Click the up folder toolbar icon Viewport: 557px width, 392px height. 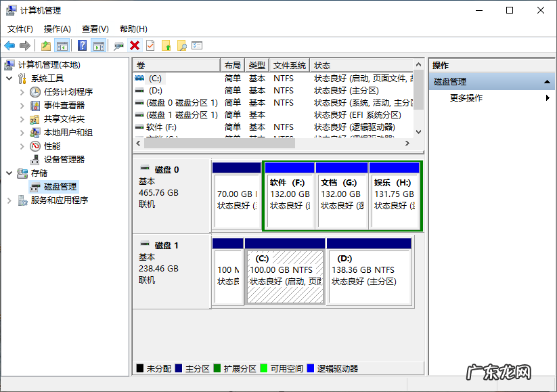[45, 45]
